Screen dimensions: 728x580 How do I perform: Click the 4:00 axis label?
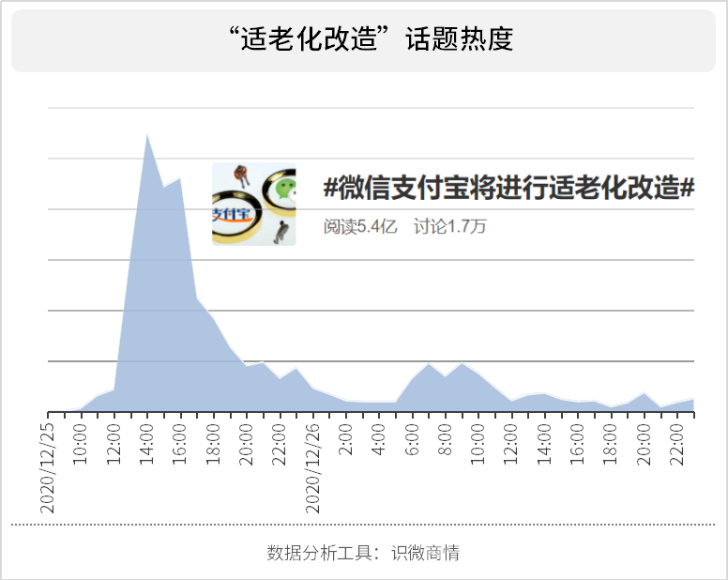click(x=379, y=439)
